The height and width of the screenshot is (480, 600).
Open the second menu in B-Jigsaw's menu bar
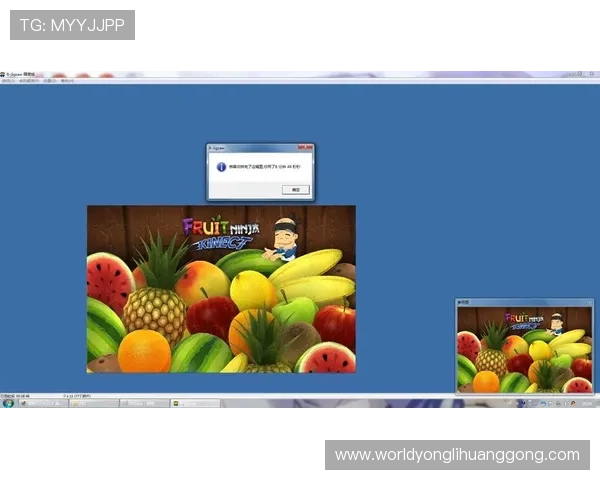29,81
